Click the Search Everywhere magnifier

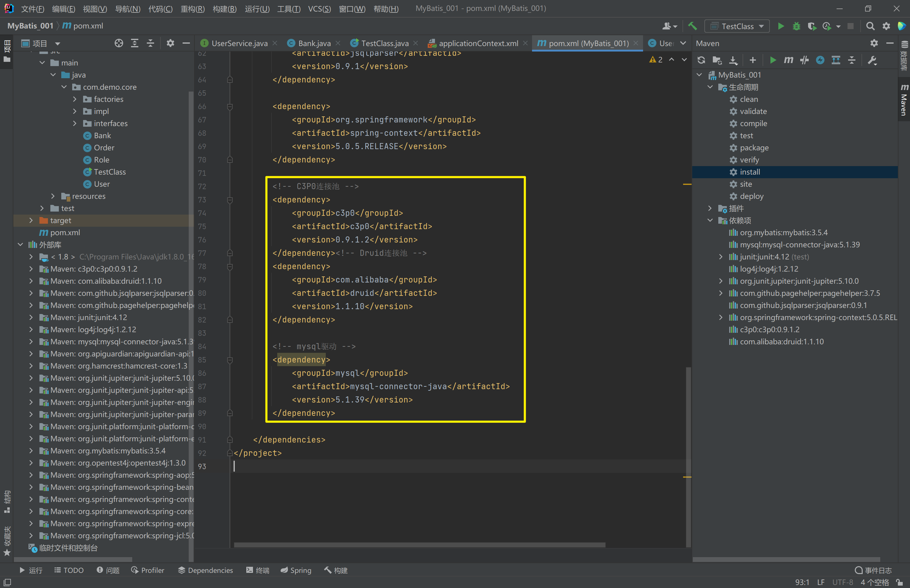tap(870, 26)
